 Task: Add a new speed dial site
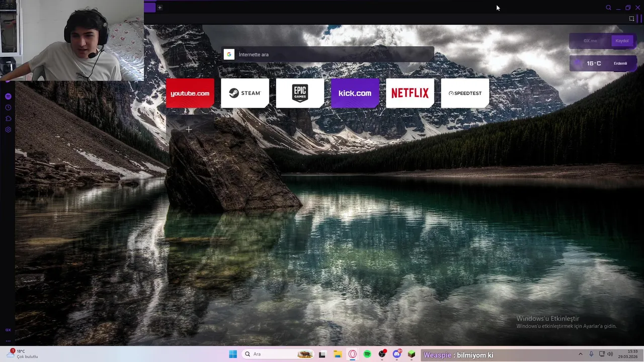(189, 130)
